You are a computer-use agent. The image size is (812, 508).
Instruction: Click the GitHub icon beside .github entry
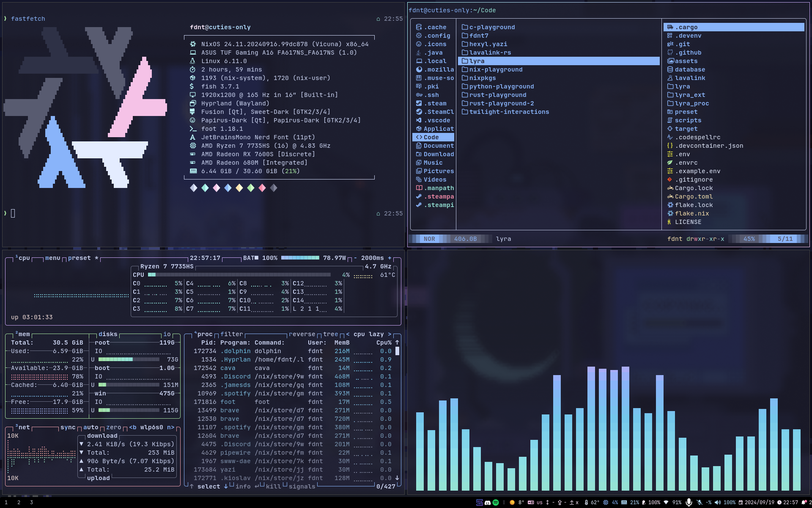(670, 52)
